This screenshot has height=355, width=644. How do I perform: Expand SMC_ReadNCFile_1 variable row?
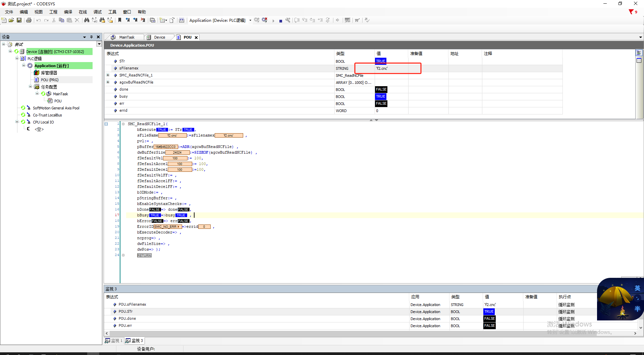click(x=108, y=75)
